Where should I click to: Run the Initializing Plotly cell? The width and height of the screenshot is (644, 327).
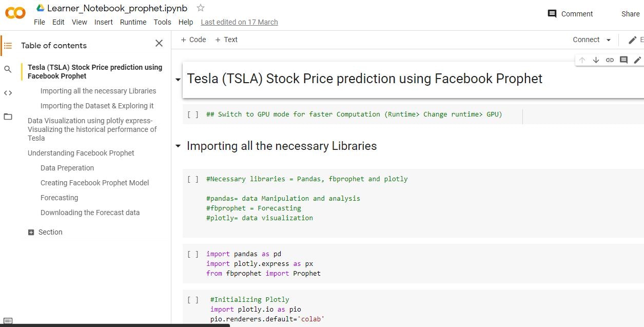click(x=193, y=300)
